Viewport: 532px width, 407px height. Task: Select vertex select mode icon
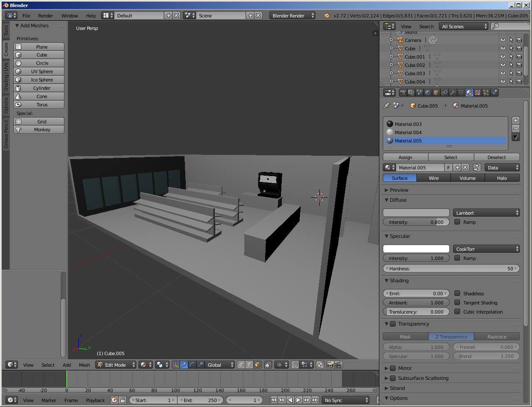click(241, 365)
